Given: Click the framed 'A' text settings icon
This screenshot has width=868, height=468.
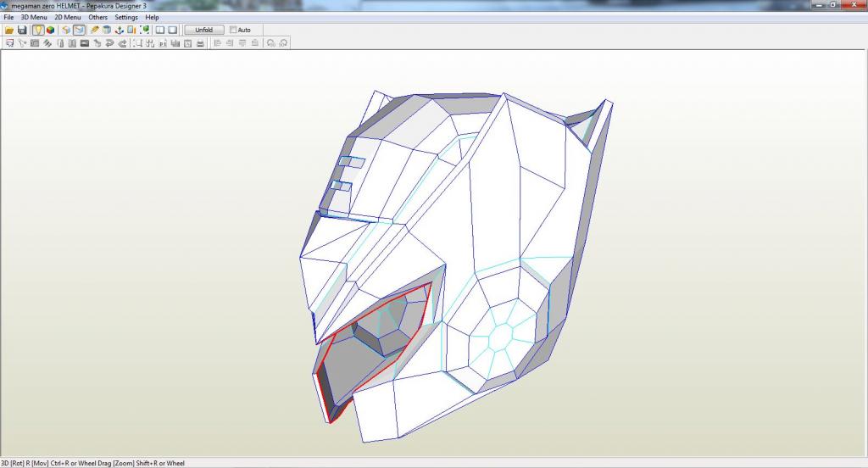Looking at the screenshot, I should click(187, 43).
